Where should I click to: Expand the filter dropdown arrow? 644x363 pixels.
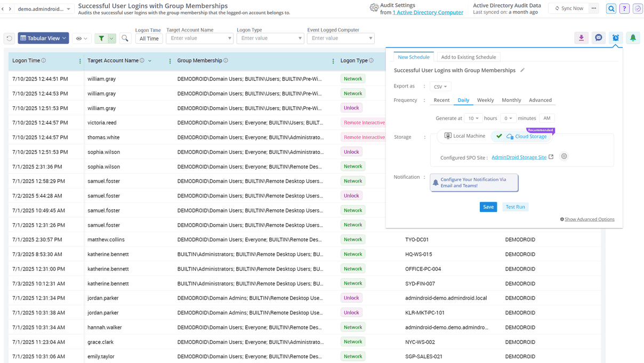(111, 38)
